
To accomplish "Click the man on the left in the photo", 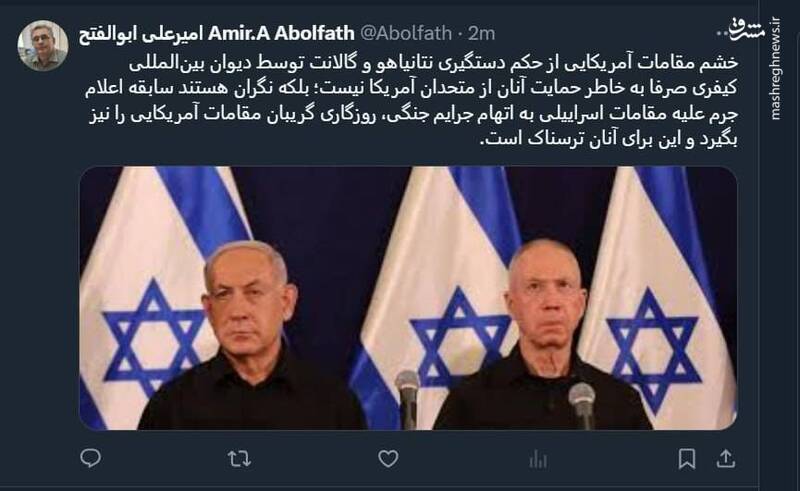I will pos(250,337).
